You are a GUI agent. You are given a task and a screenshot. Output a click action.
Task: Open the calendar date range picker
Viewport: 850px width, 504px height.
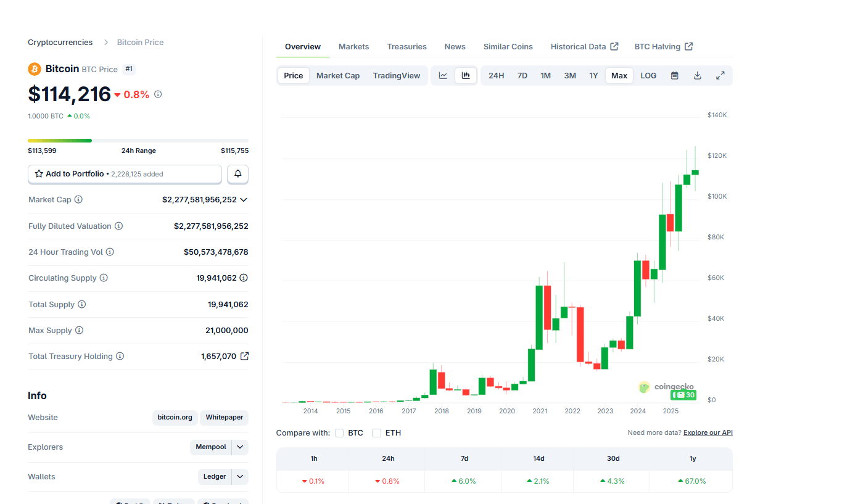pos(674,75)
